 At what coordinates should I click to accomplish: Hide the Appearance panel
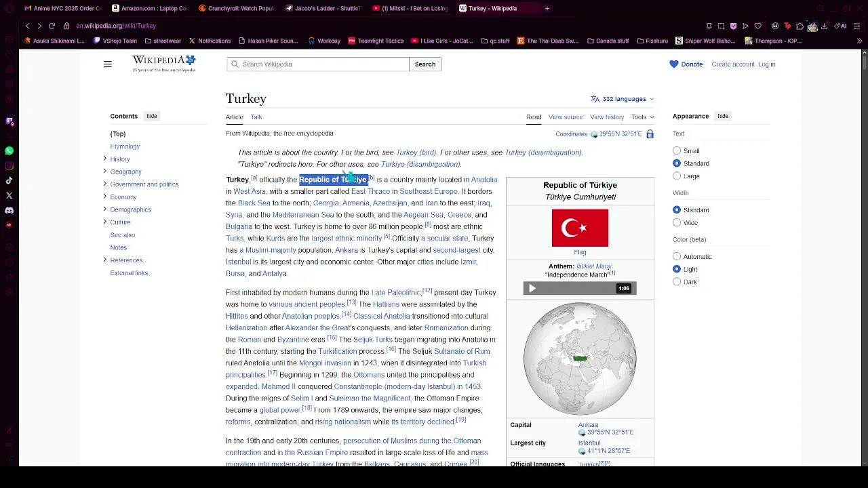pyautogui.click(x=723, y=116)
